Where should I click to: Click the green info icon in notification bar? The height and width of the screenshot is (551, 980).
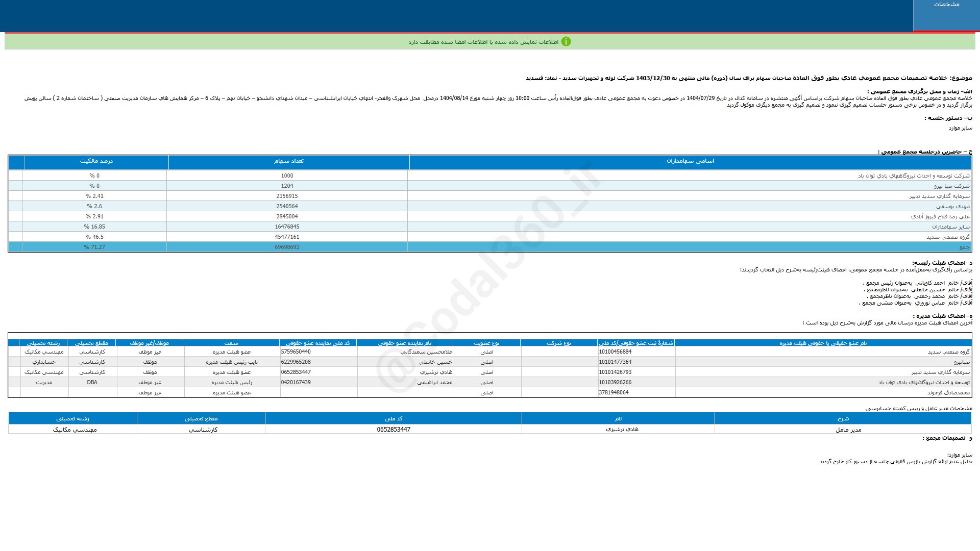tap(566, 42)
